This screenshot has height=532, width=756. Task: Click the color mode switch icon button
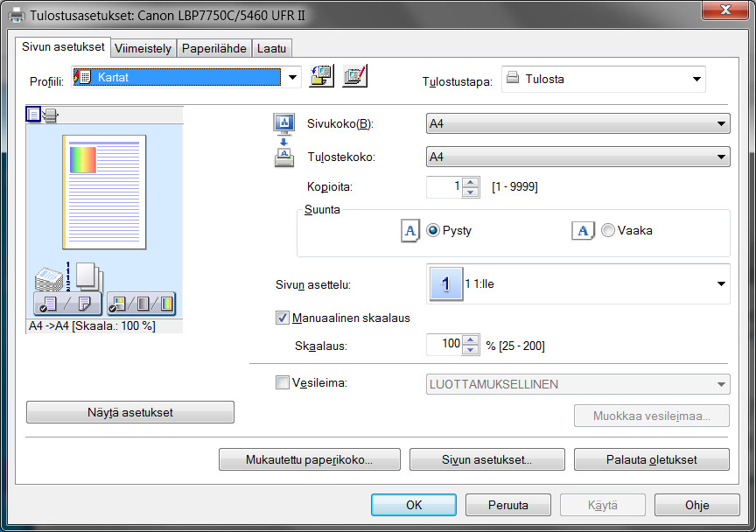pyautogui.click(x=141, y=304)
